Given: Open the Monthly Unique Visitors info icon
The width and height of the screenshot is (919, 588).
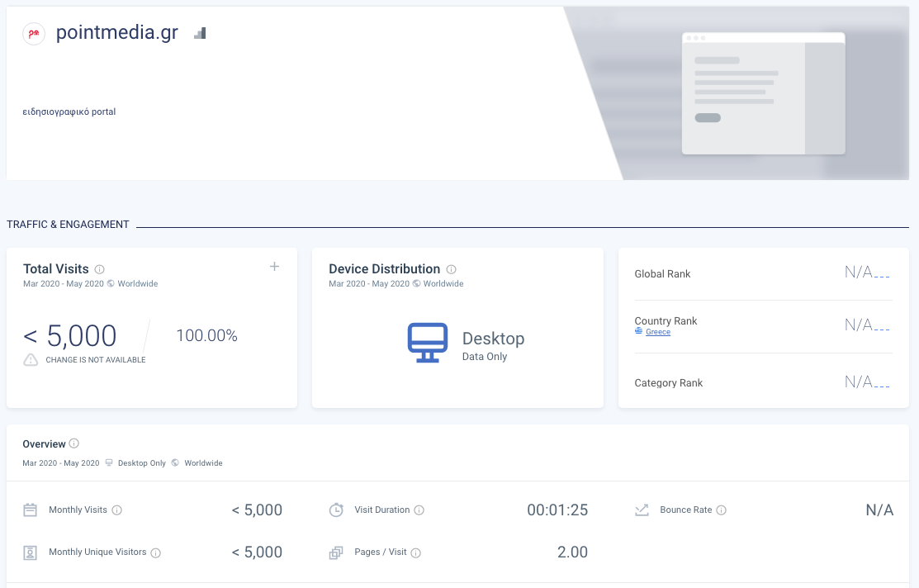Looking at the screenshot, I should [x=156, y=552].
